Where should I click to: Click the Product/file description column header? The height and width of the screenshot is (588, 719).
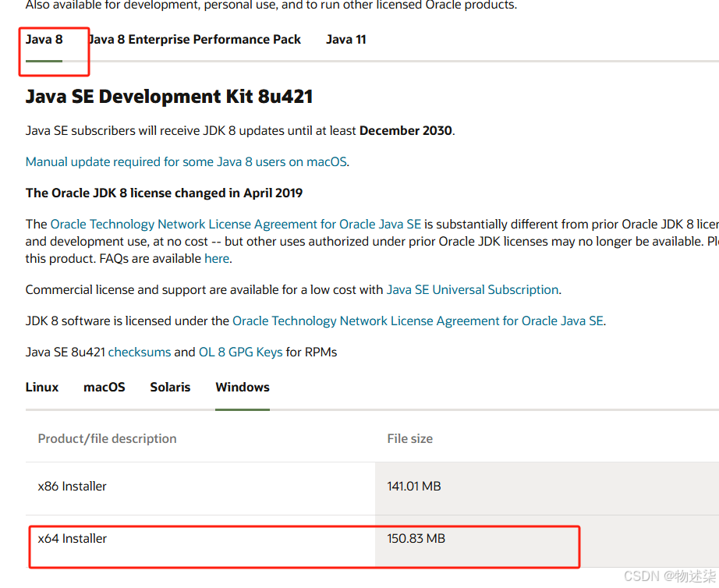coord(108,439)
